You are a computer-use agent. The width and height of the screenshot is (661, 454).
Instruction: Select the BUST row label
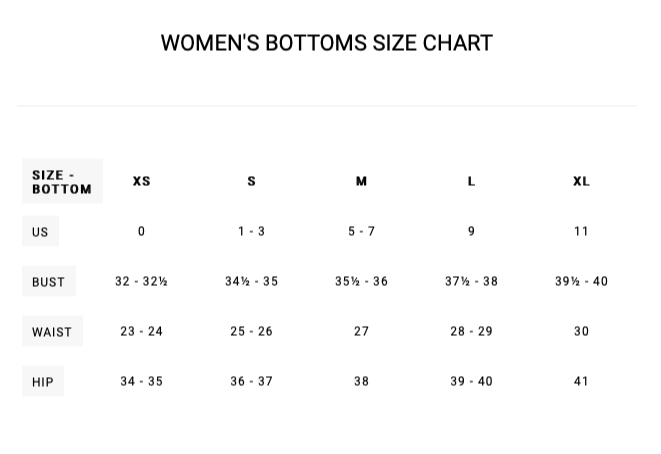(x=48, y=281)
